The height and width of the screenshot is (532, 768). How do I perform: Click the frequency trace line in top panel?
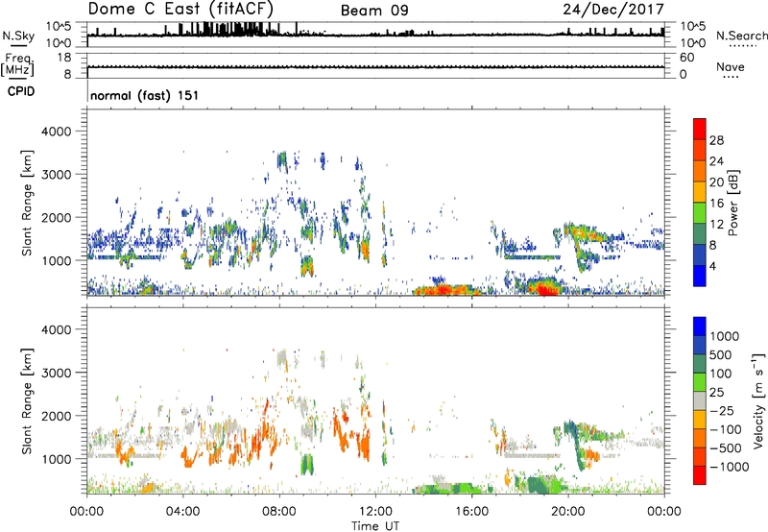pyautogui.click(x=375, y=66)
